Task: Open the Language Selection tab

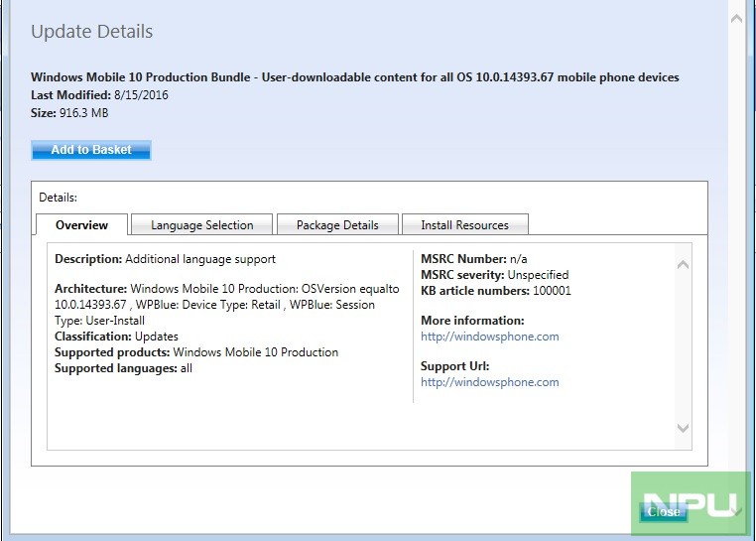Action: (201, 225)
